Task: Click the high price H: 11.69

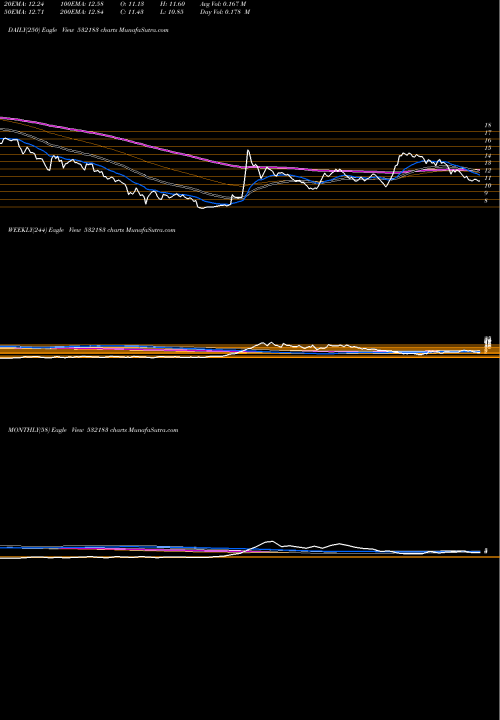Action: [173, 4]
